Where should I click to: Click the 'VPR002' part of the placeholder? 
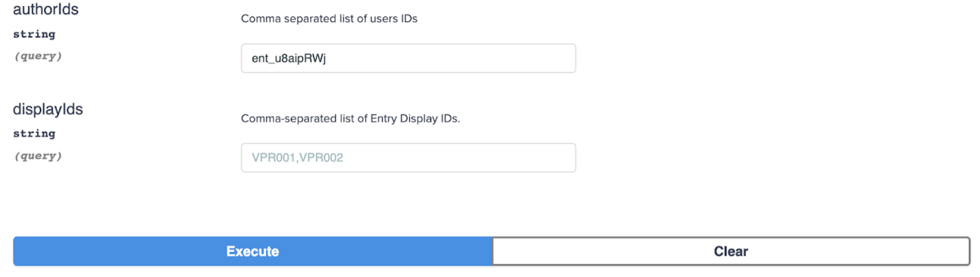point(321,158)
